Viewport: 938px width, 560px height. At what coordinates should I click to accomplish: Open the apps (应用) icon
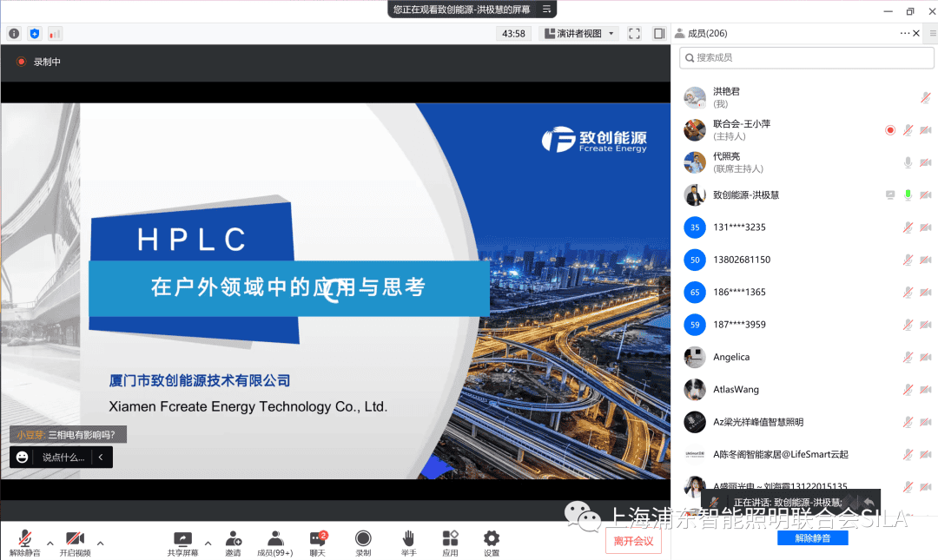[x=450, y=539]
